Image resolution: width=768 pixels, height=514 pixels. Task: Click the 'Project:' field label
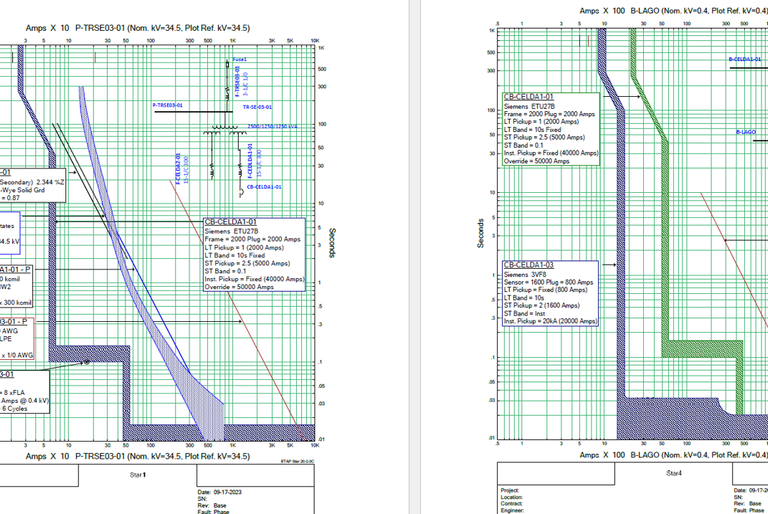click(509, 490)
